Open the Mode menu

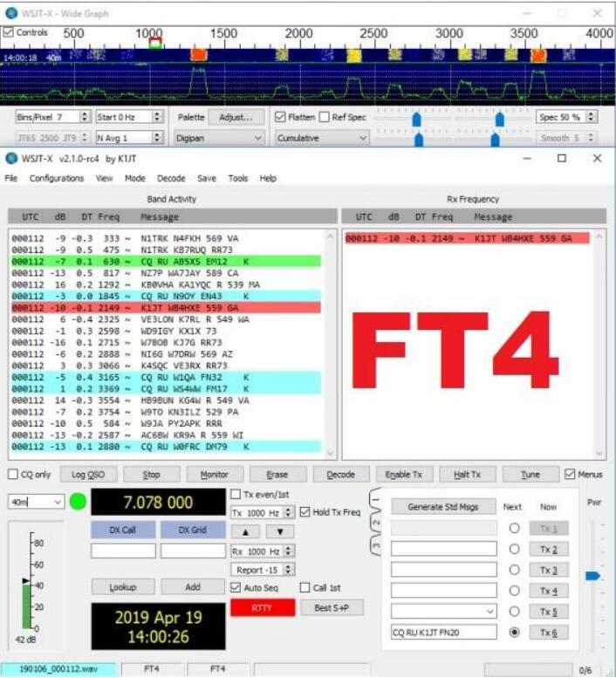coord(135,178)
